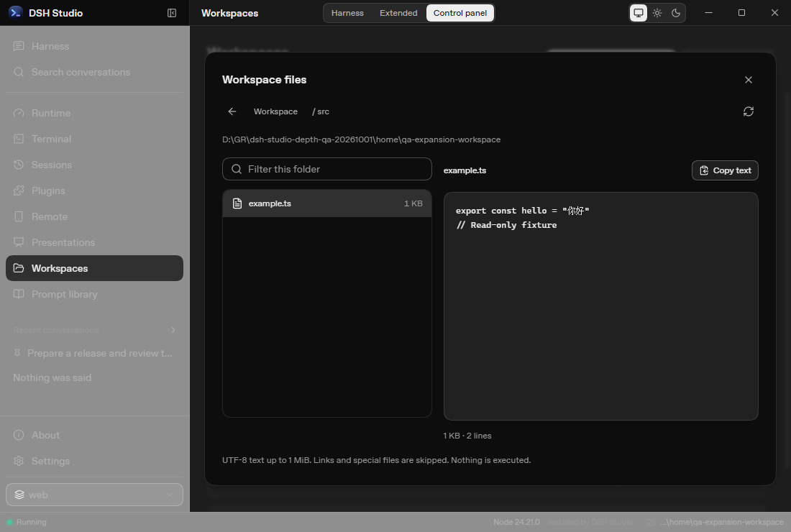Click the Running status indicator

point(27,523)
